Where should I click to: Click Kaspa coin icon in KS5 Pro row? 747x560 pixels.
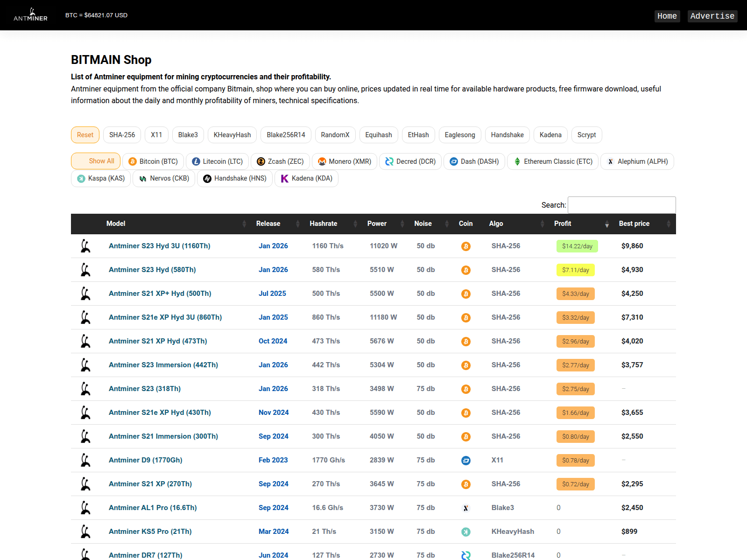[x=466, y=532]
